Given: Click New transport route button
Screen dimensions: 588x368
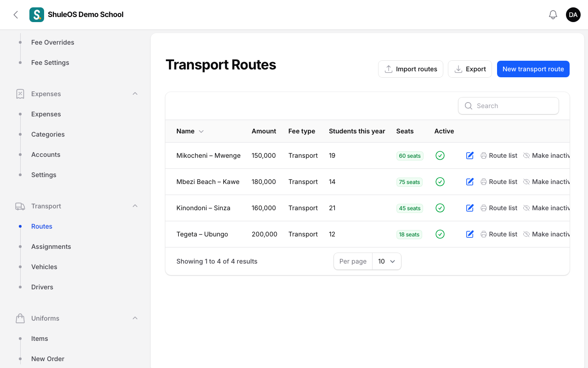Looking at the screenshot, I should [x=533, y=69].
